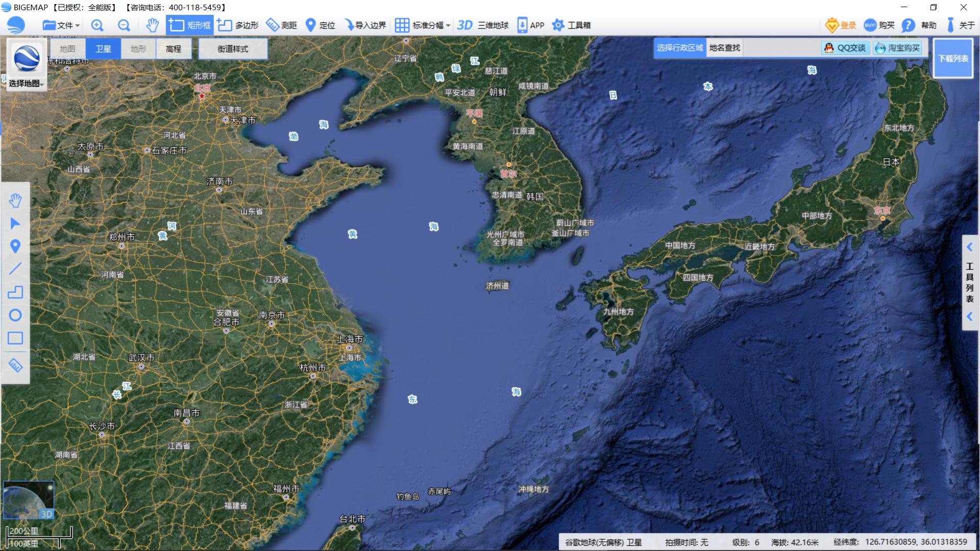Pick the line drawing tool in sidebar
This screenshot has width=980, height=551.
[x=15, y=269]
